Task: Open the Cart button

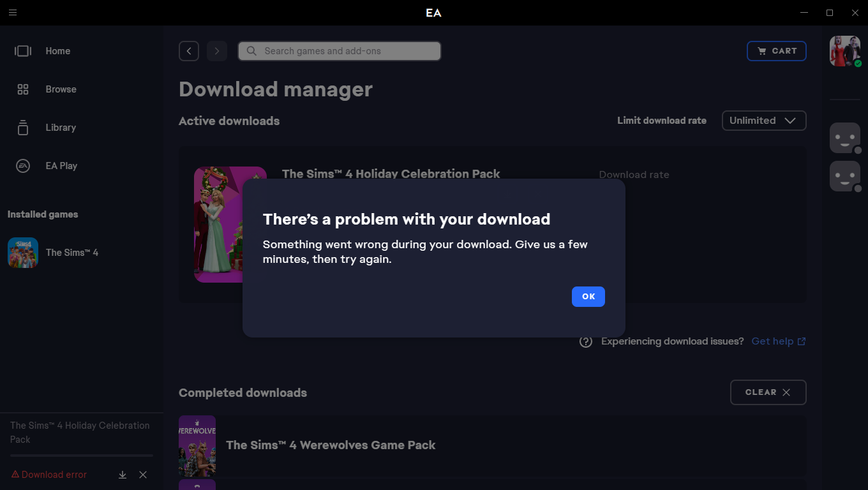Action: (776, 51)
